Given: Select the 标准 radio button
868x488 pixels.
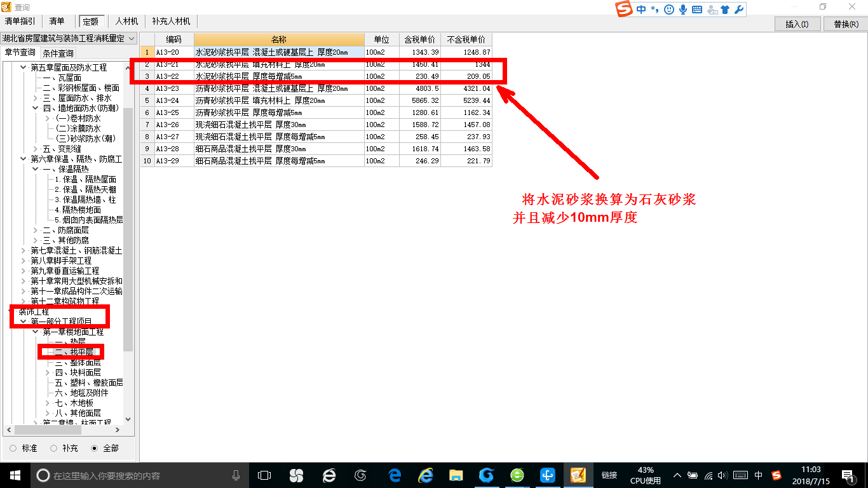Looking at the screenshot, I should pos(13,448).
